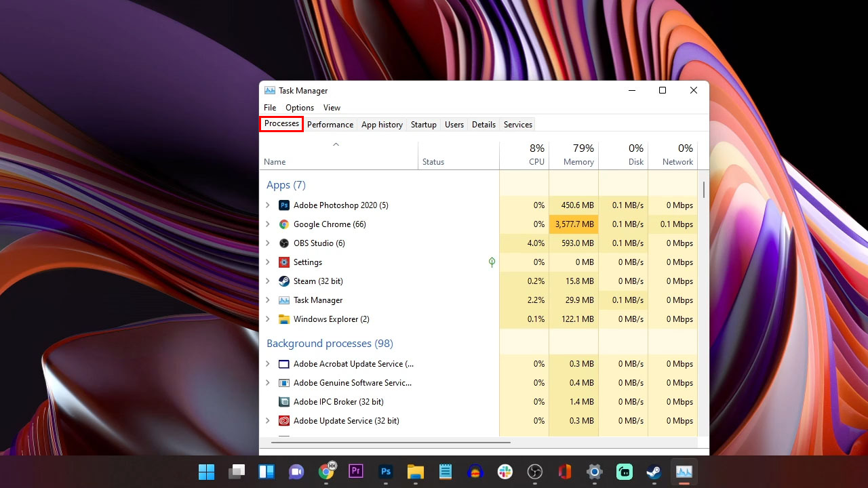Expand the OBS Studio process entry
The image size is (868, 488).
(x=267, y=243)
